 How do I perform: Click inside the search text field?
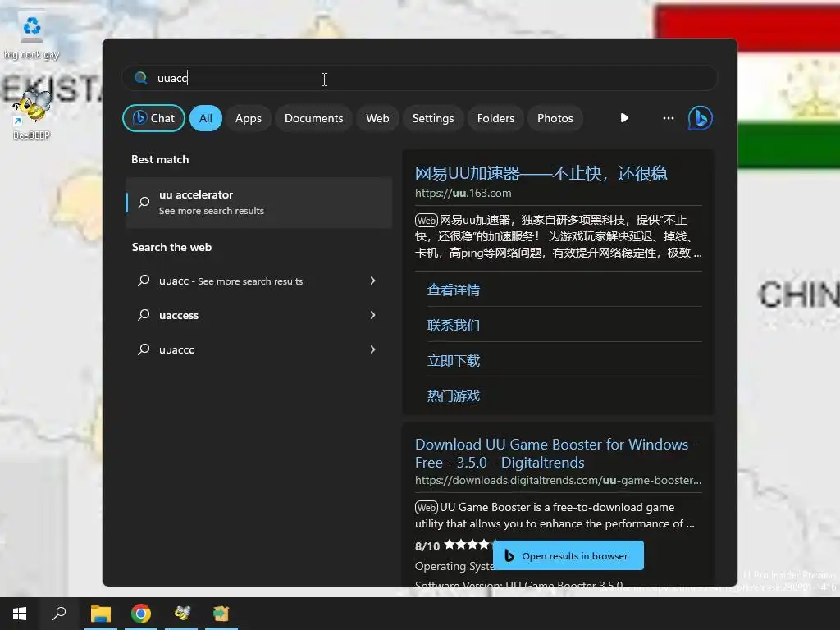tap(419, 78)
